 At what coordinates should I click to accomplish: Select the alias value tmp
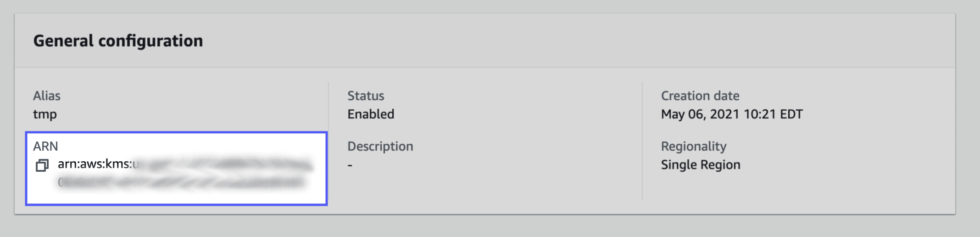coord(45,114)
